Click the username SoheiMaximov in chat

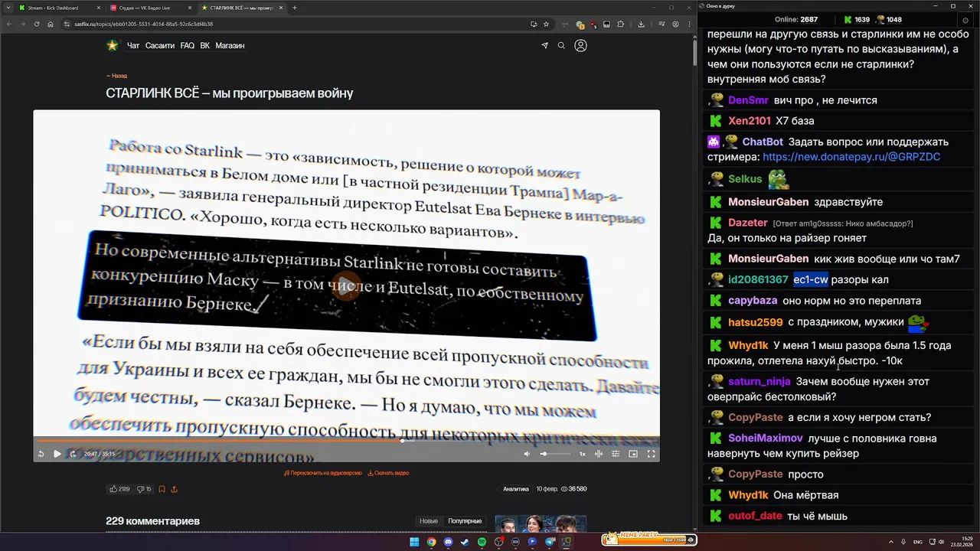click(x=766, y=439)
